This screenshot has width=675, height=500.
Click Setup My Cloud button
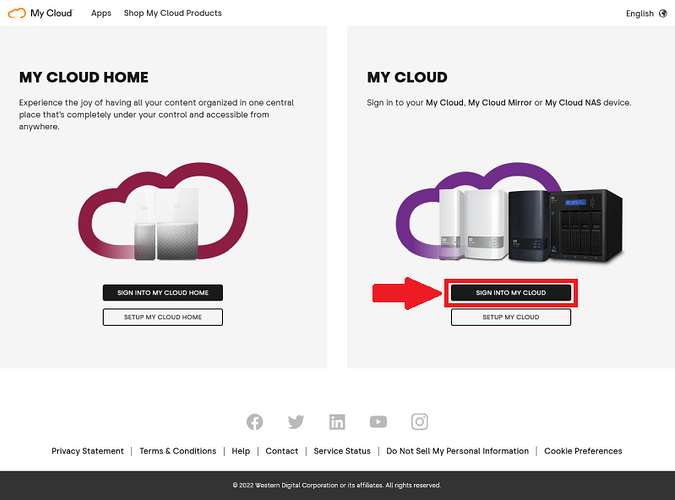511,317
